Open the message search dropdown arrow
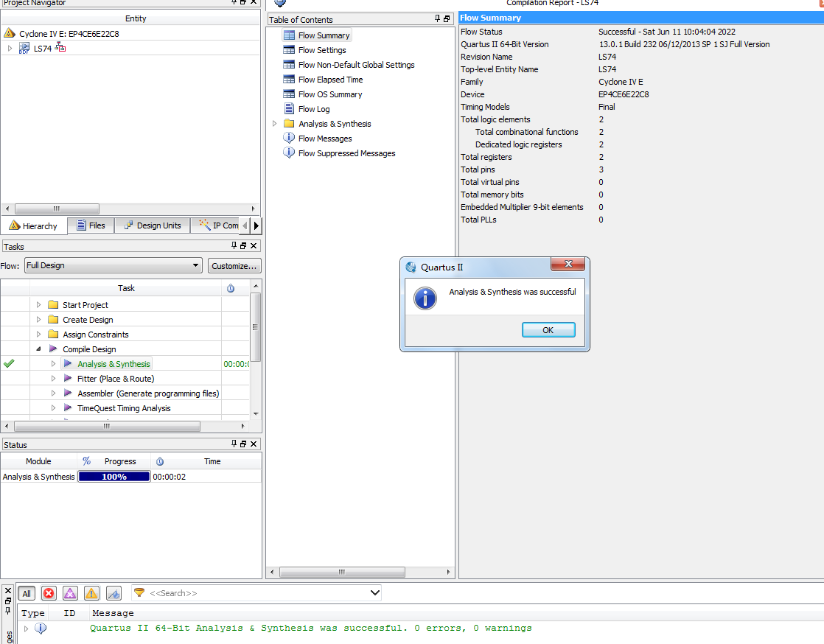This screenshot has width=824, height=644. point(374,592)
